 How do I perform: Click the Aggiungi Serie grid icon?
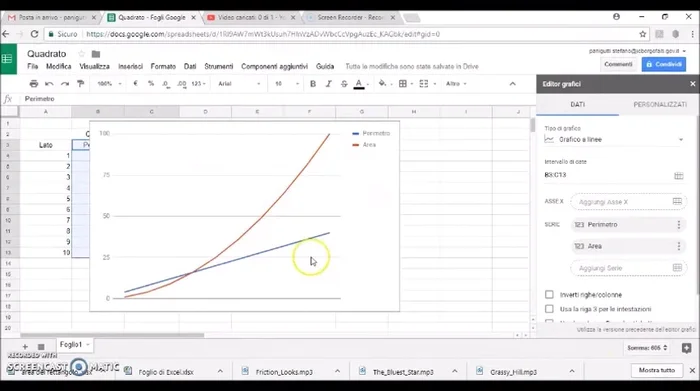click(x=677, y=268)
